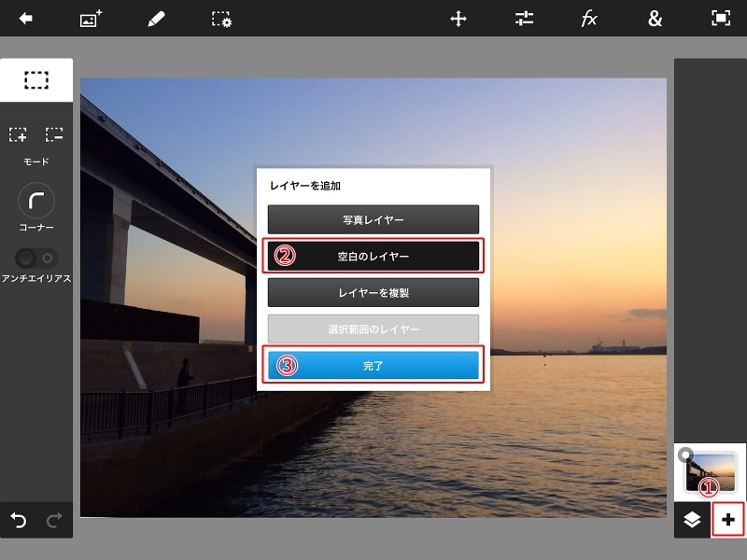This screenshot has width=747, height=560.
Task: Open the corner radius option
Action: pos(36,200)
